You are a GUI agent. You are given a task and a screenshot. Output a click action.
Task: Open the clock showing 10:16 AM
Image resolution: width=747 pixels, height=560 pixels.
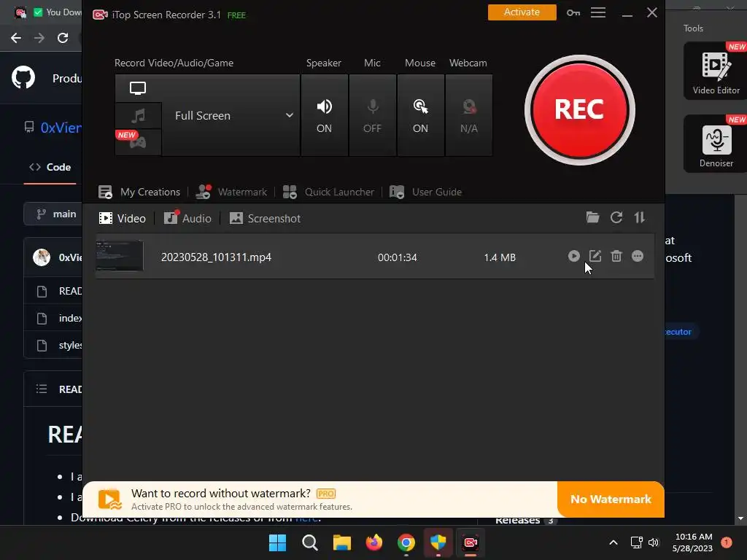coord(693,542)
